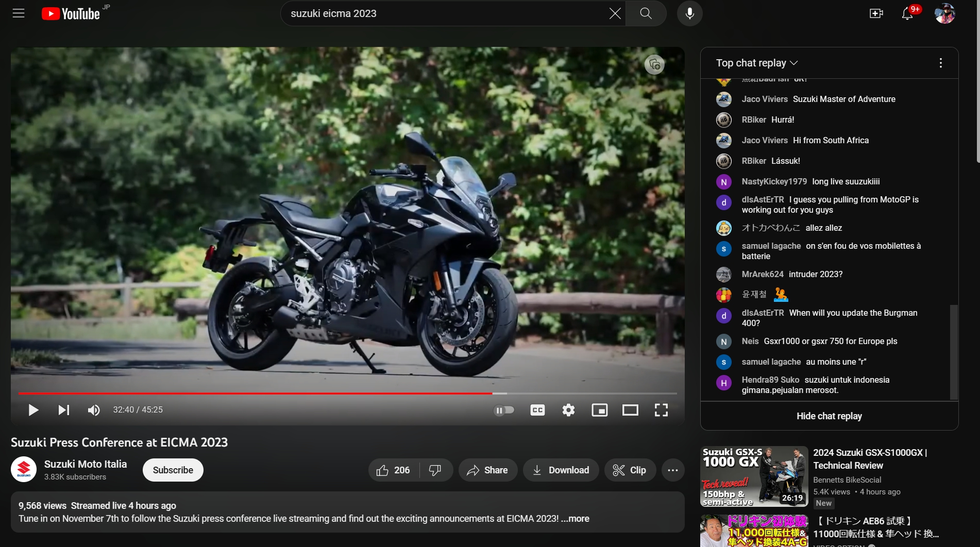Open the 'ドリキン AE86 試乗' video title

876,527
